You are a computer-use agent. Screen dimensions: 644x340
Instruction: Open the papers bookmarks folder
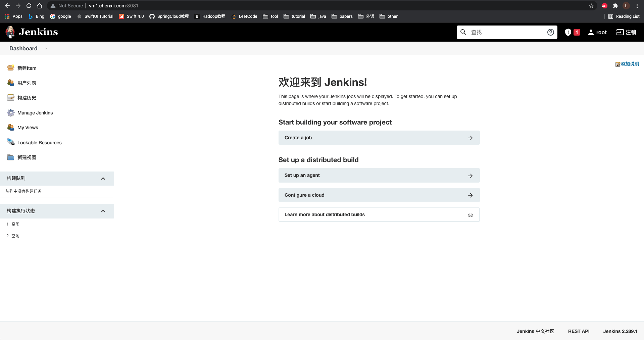pyautogui.click(x=342, y=16)
